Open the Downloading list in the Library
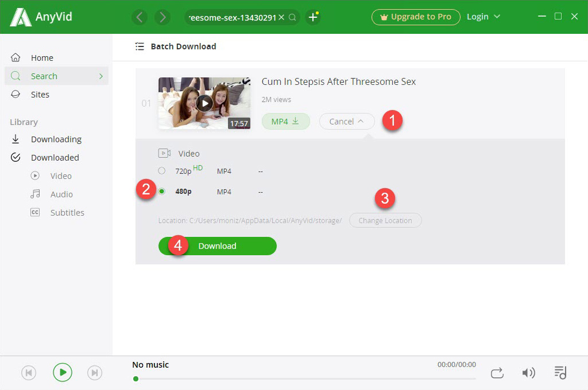 [57, 139]
